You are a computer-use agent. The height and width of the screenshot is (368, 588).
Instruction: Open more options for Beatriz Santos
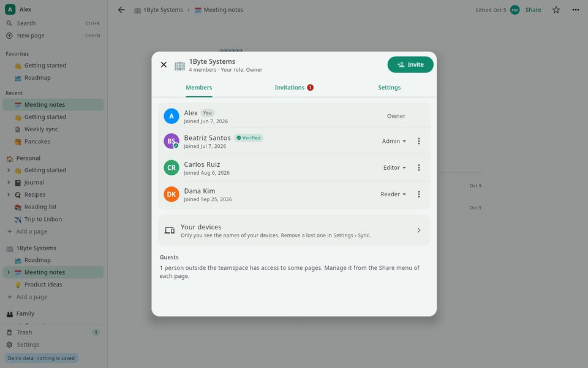click(419, 141)
